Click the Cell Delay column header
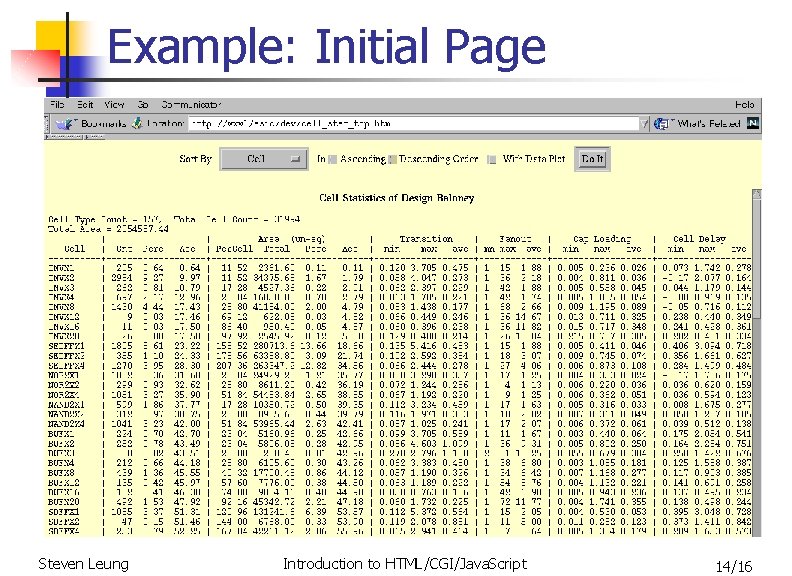 (699, 238)
